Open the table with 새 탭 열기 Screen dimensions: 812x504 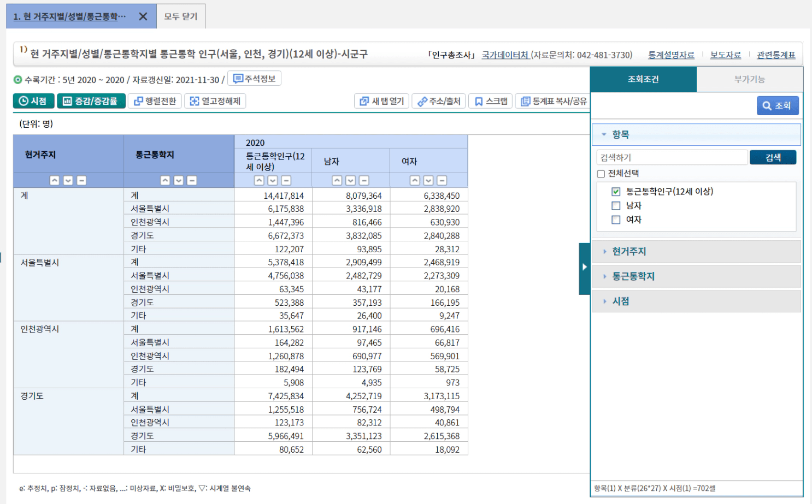click(x=382, y=101)
